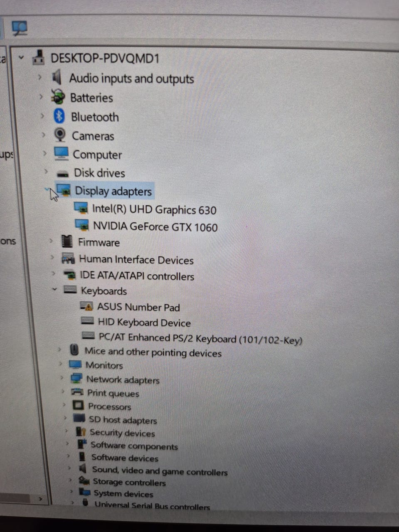The height and width of the screenshot is (532, 399).
Task: Click the Firmware chip icon
Action: pos(66,241)
